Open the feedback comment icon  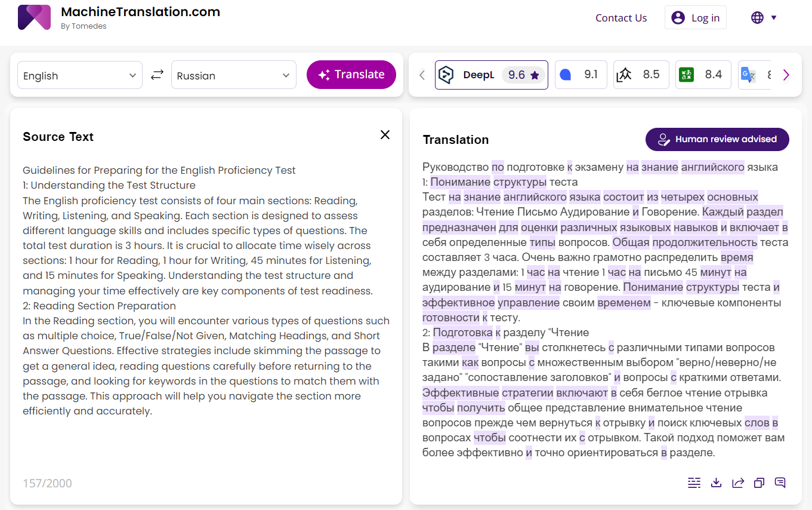[x=780, y=483]
